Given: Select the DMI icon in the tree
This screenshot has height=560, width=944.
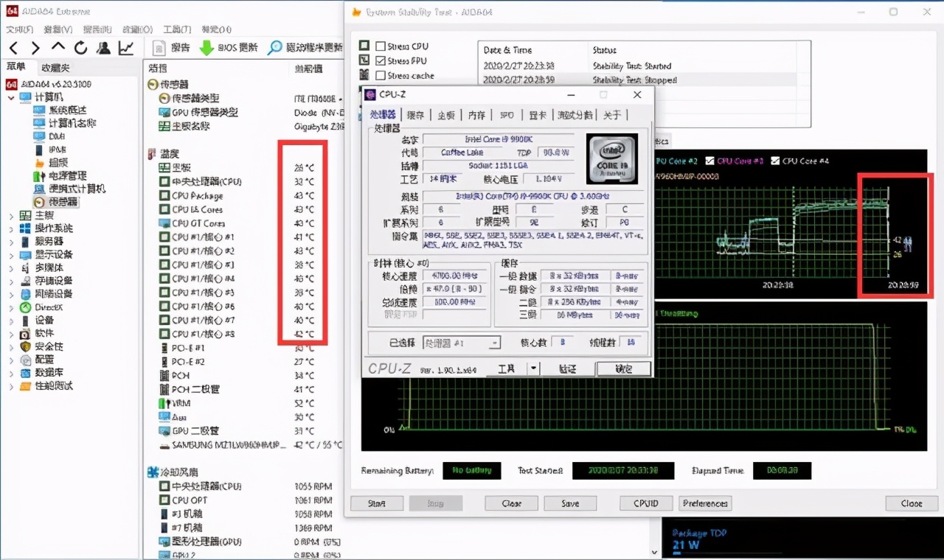Looking at the screenshot, I should (38, 136).
